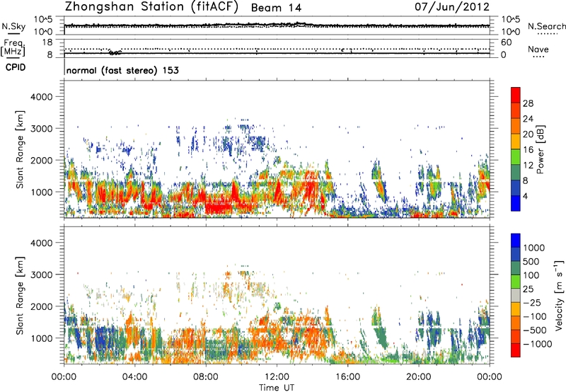Click "Slant Range [km]" label of power panel

(20, 150)
